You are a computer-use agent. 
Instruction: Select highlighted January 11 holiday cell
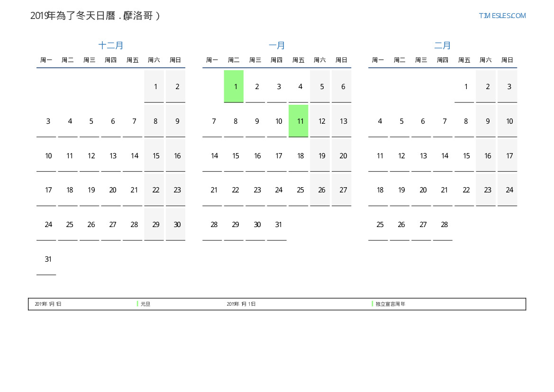299,121
